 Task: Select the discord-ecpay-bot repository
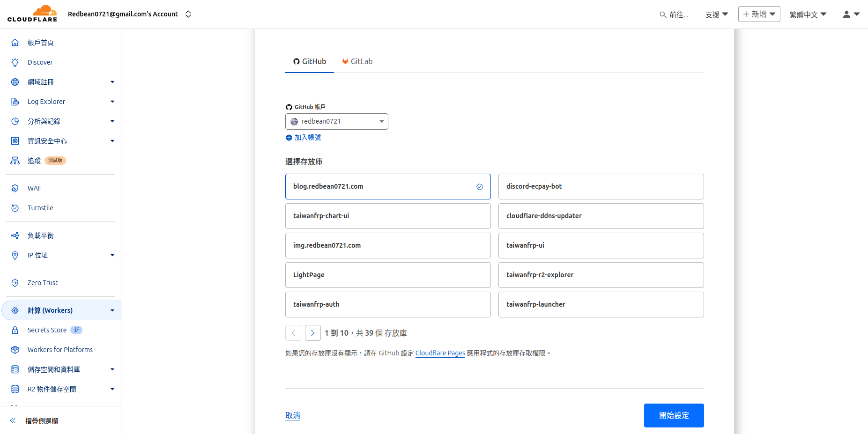point(601,186)
